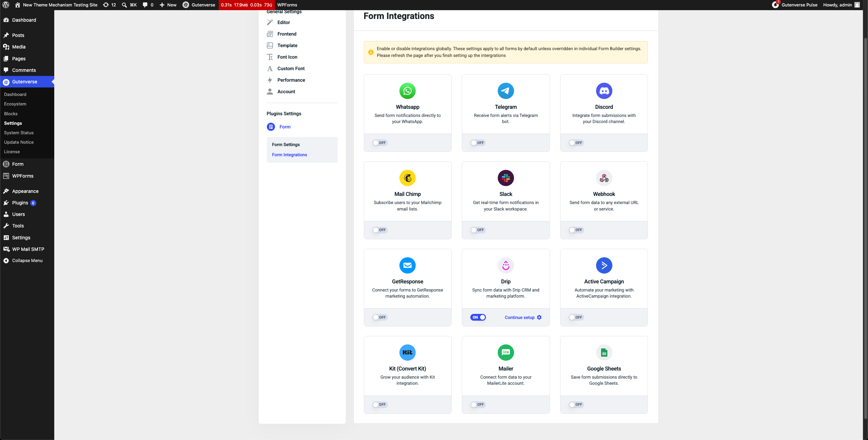The height and width of the screenshot is (440, 868).
Task: Open the New content menu in admin bar
Action: coord(168,5)
